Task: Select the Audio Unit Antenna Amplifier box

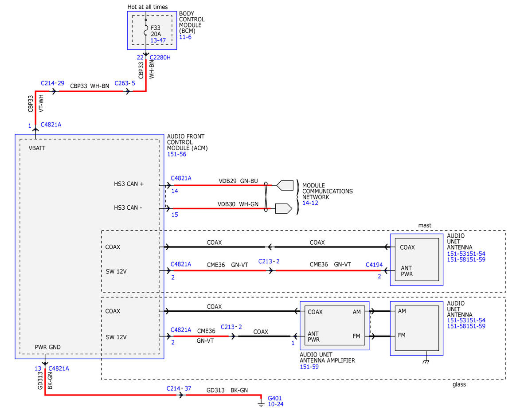Action: click(x=334, y=325)
